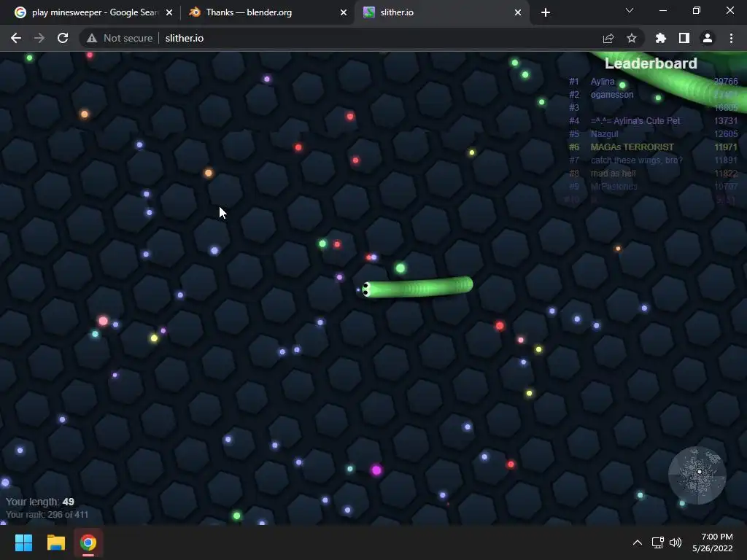Viewport: 747px width, 560px height.
Task: Restore down the Chrome window
Action: point(697,10)
